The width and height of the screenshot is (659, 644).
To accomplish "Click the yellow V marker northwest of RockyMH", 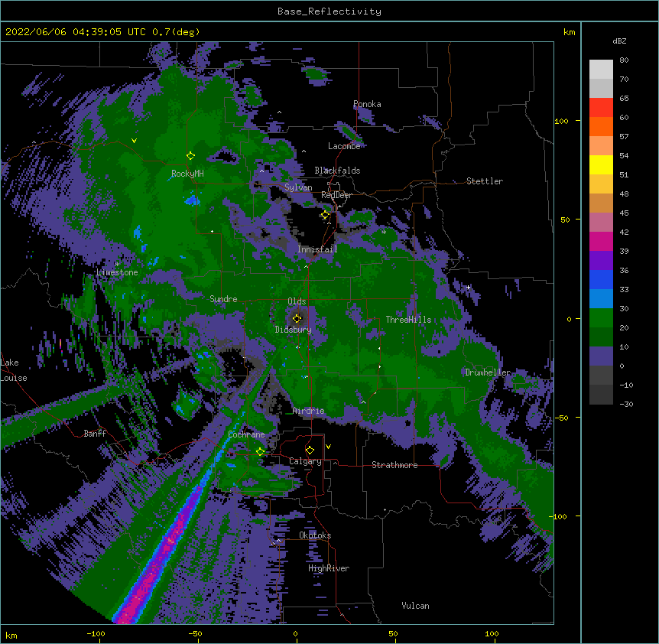I will tap(134, 141).
